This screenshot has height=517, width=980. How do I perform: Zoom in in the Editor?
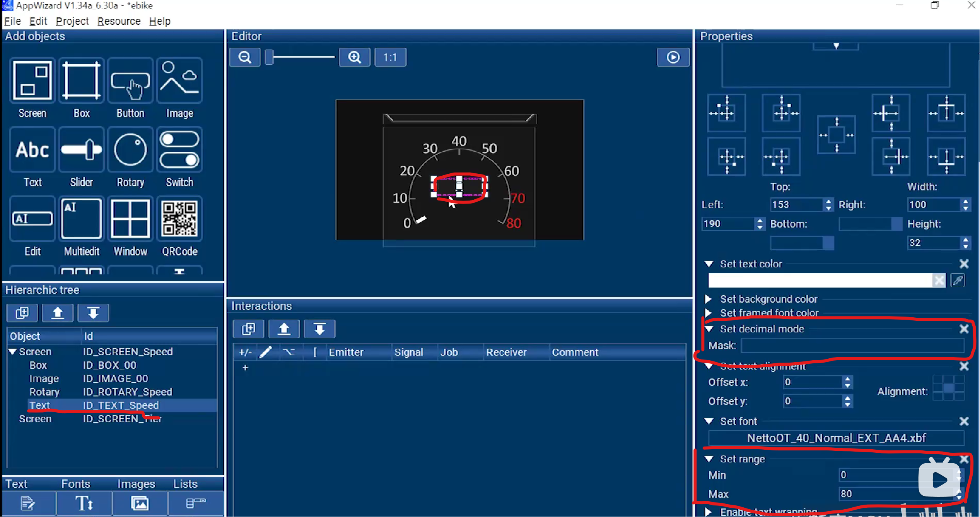(x=355, y=57)
